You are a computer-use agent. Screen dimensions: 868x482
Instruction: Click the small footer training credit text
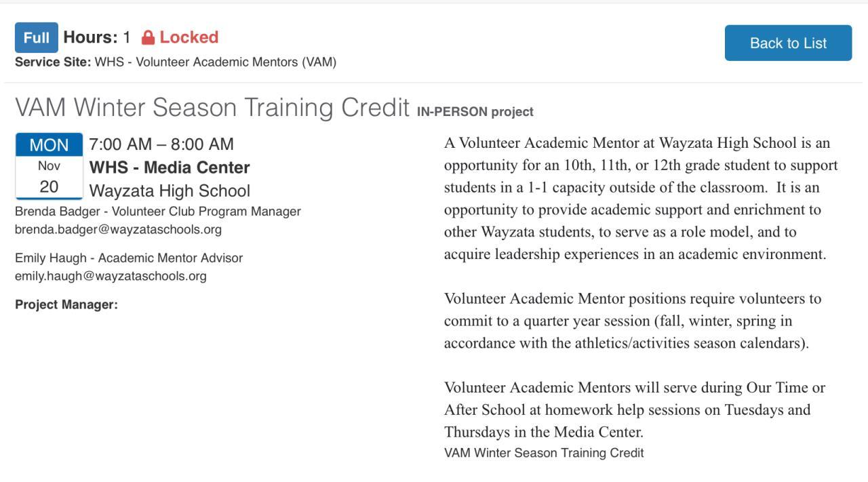pyautogui.click(x=543, y=453)
